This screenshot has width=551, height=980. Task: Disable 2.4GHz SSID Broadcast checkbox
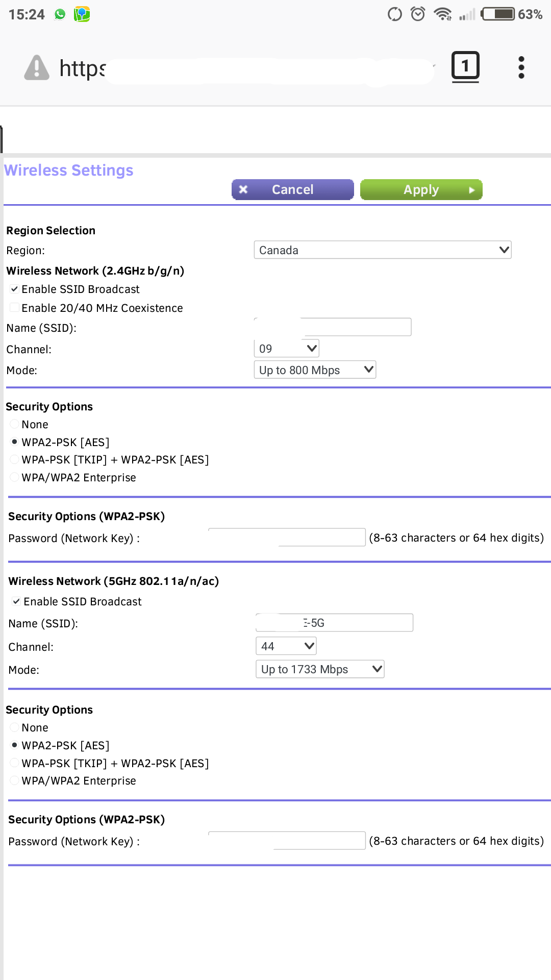click(15, 289)
